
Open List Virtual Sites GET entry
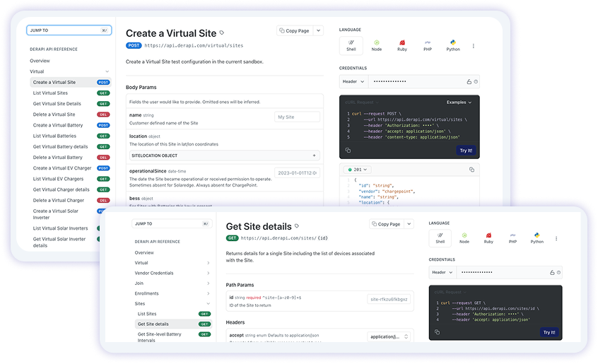coord(71,93)
